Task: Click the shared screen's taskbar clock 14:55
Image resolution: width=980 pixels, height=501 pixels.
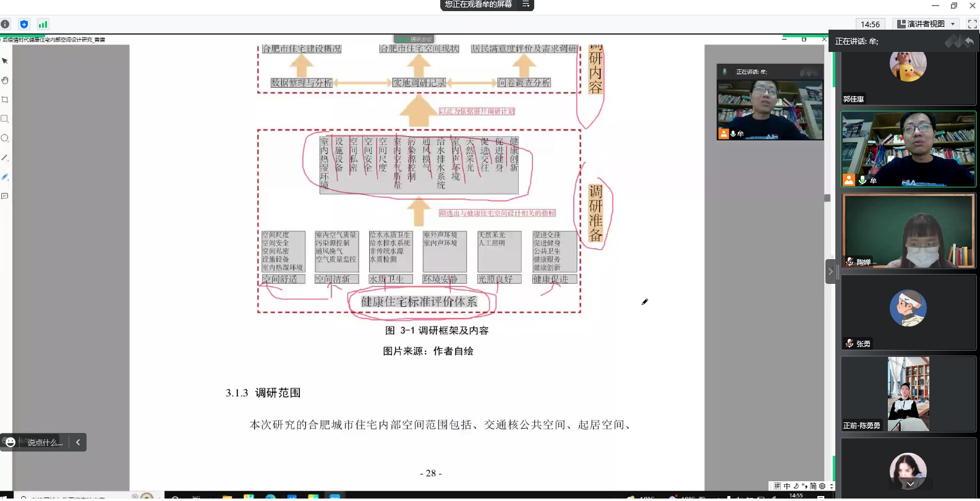Action: point(796,495)
